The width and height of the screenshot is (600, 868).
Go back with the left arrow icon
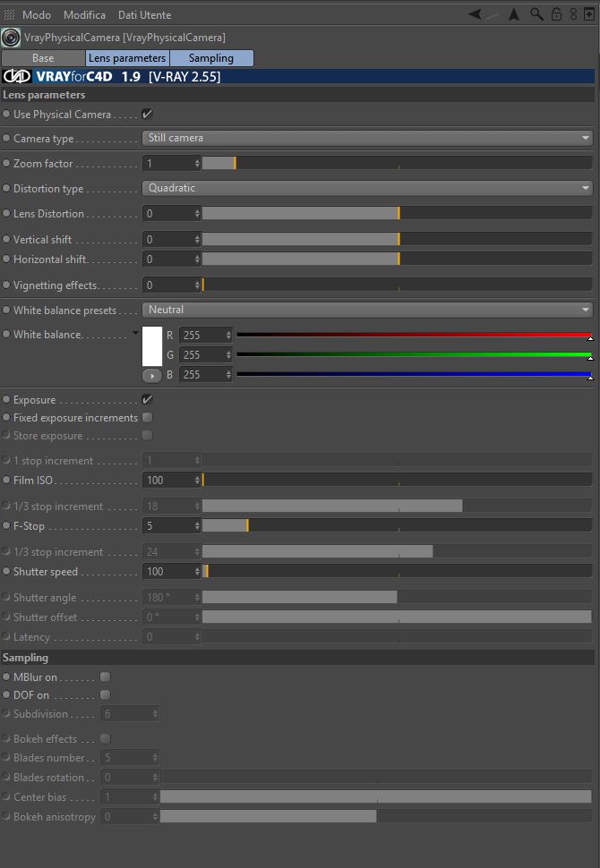476,14
